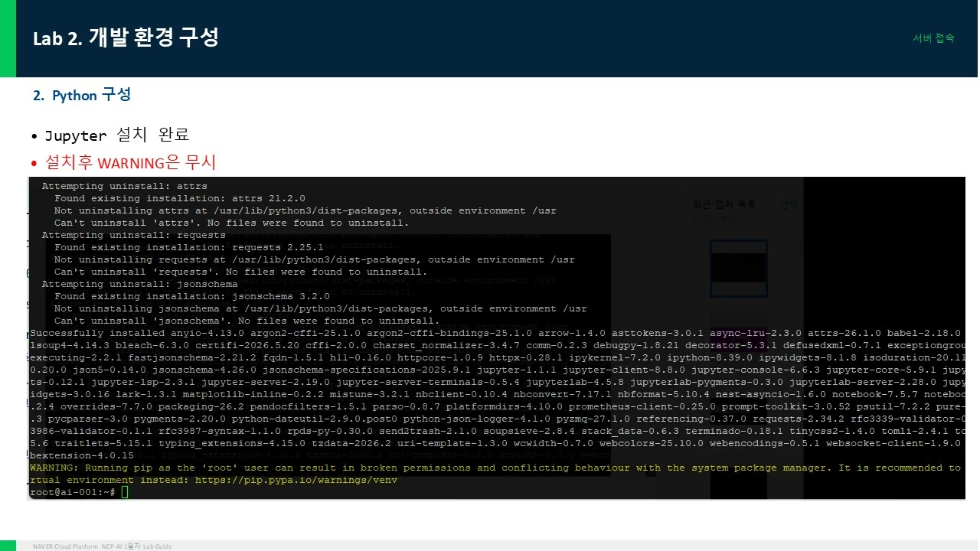
Task: Click the '2. Python 구성' section heading
Action: click(82, 95)
